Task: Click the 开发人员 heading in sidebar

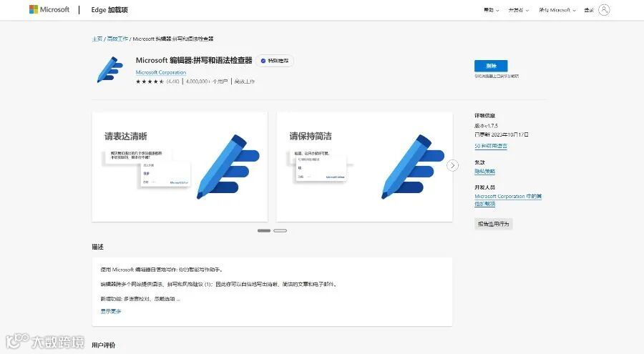Action: click(x=484, y=187)
